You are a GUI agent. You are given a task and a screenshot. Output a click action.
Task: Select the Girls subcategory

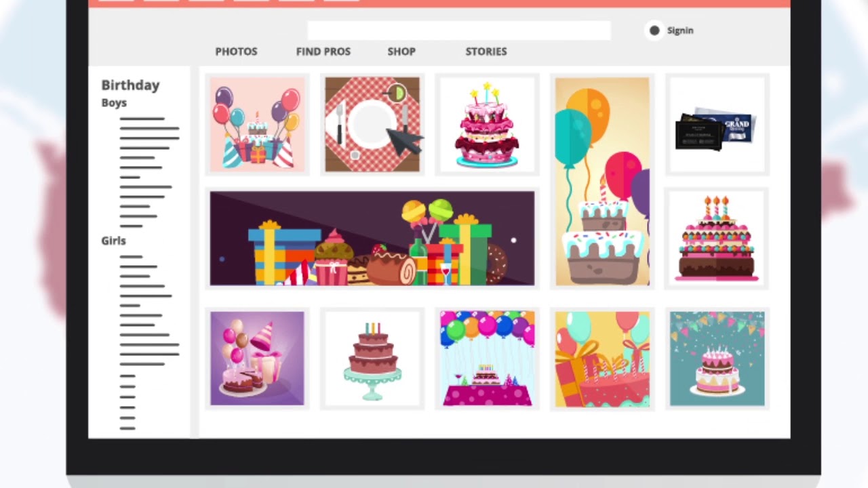[x=113, y=241]
